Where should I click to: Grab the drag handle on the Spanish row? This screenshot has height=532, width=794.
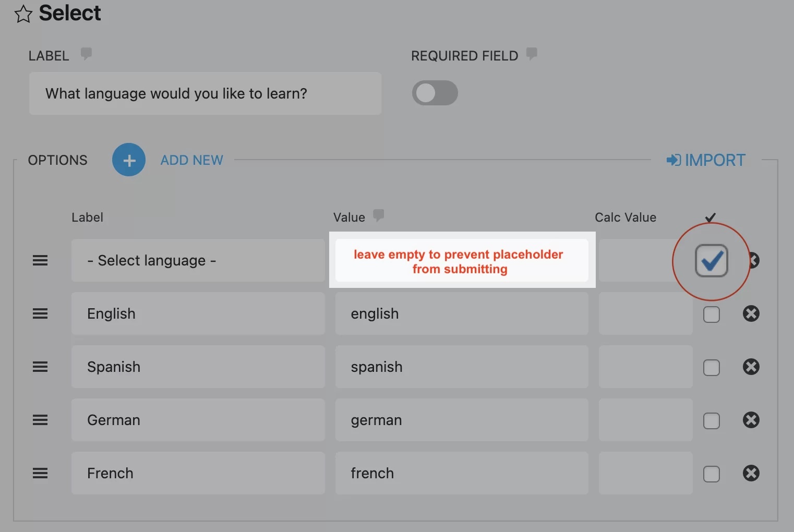tap(40, 367)
